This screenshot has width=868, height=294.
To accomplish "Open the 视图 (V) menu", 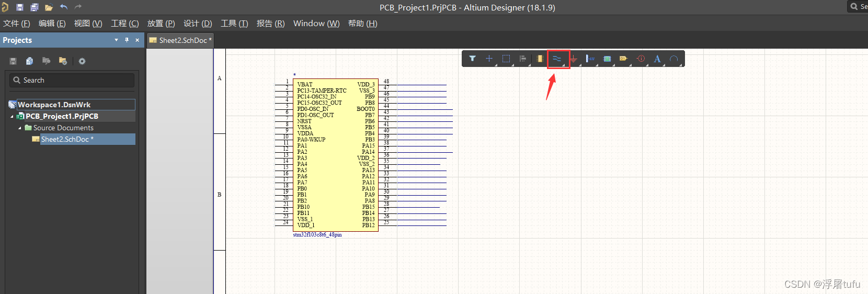I will tap(88, 24).
